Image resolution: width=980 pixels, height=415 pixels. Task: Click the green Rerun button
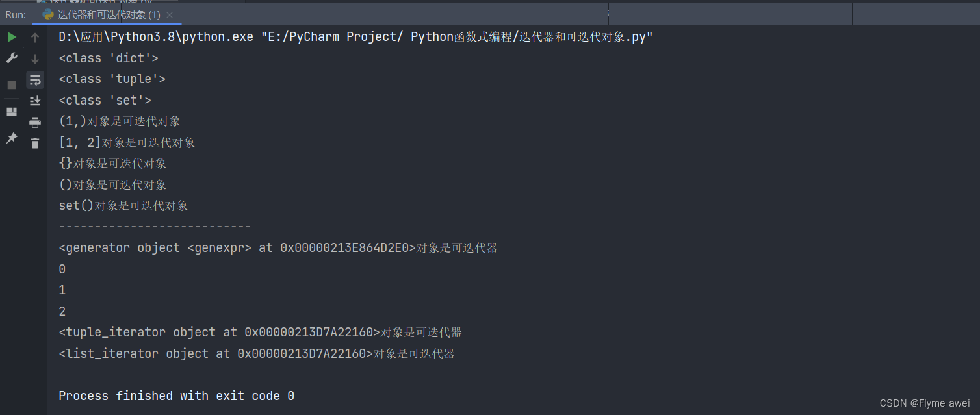(12, 38)
